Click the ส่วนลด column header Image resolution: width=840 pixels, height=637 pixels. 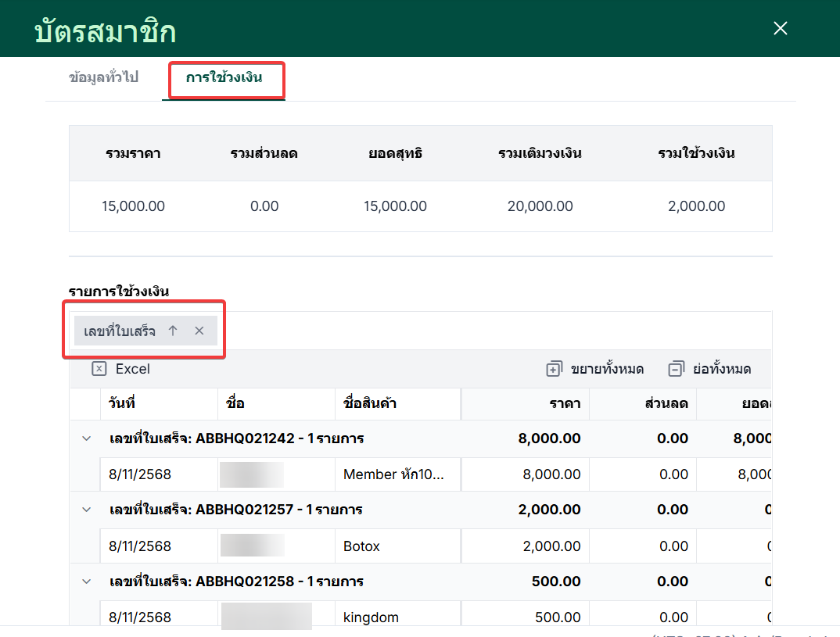pos(643,403)
